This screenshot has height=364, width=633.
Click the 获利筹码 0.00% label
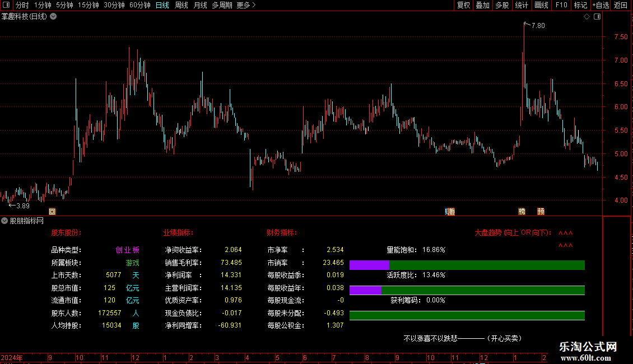click(x=418, y=300)
